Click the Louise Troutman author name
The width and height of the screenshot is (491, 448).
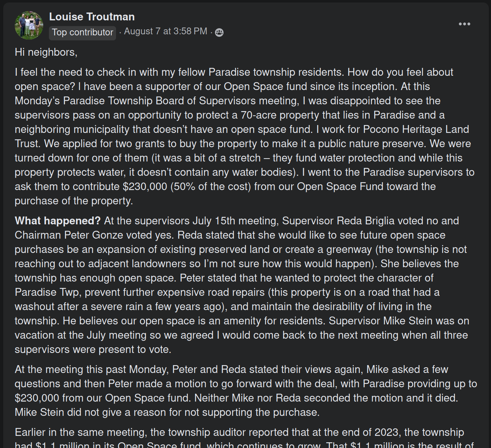click(92, 17)
